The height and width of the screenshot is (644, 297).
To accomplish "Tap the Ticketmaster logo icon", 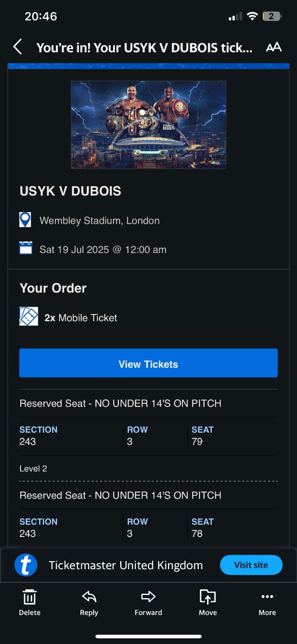I will (26, 565).
